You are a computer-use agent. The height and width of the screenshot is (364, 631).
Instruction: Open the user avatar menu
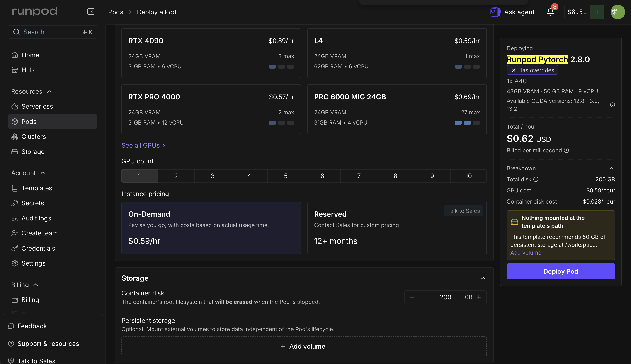click(x=618, y=12)
